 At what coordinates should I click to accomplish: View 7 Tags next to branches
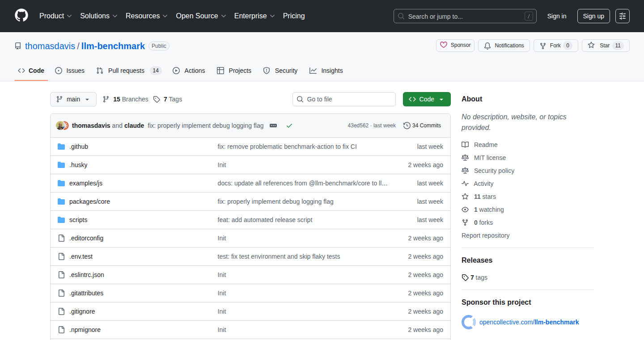168,99
